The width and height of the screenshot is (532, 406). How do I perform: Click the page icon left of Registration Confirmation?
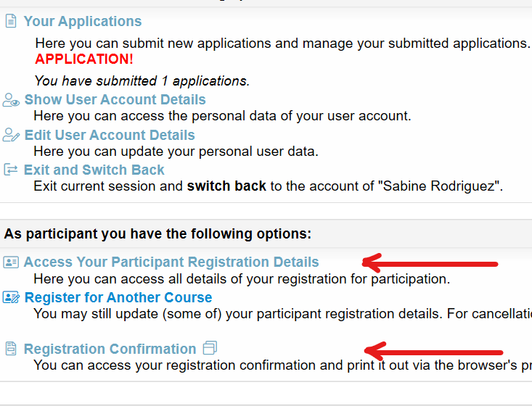pyautogui.click(x=11, y=349)
